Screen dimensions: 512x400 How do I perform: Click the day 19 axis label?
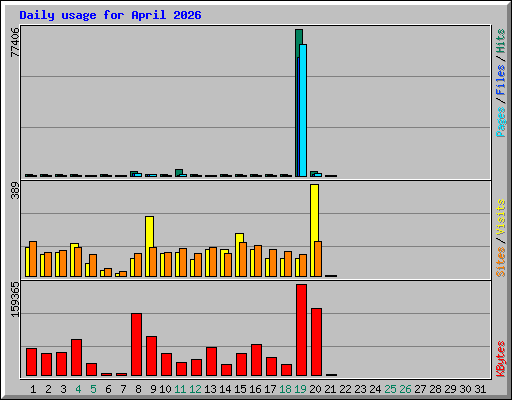click(300, 389)
